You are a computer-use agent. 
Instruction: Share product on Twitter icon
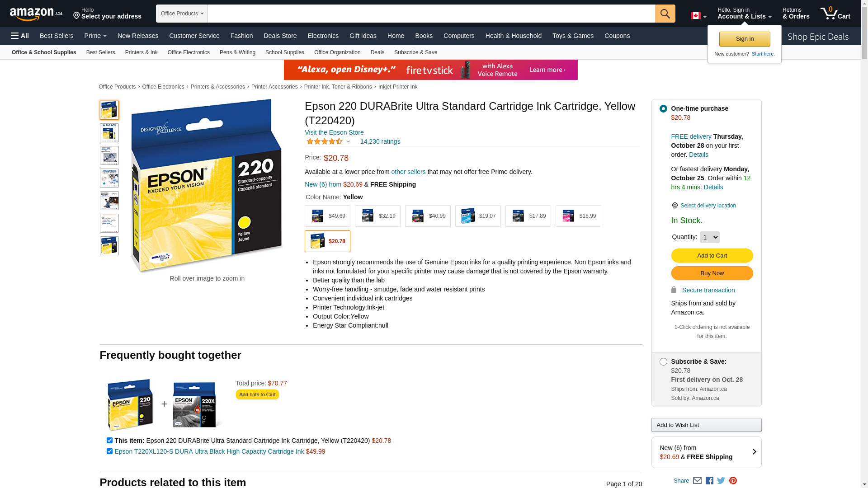(721, 481)
